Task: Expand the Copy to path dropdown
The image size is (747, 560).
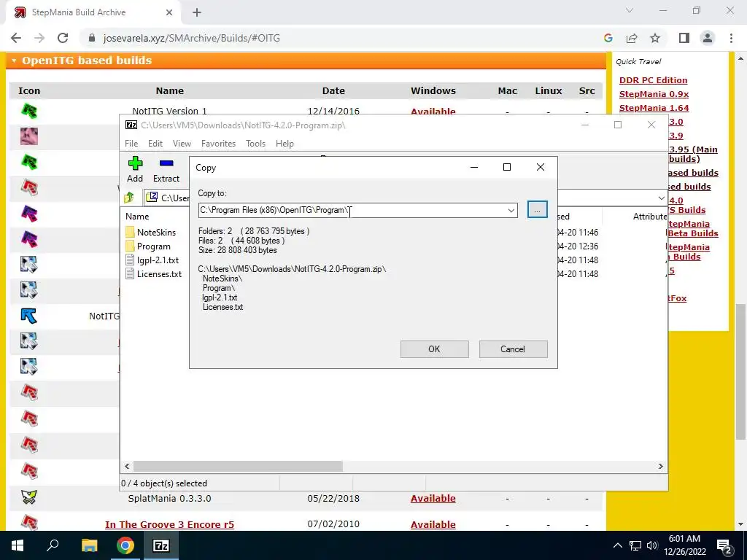Action: pos(511,210)
